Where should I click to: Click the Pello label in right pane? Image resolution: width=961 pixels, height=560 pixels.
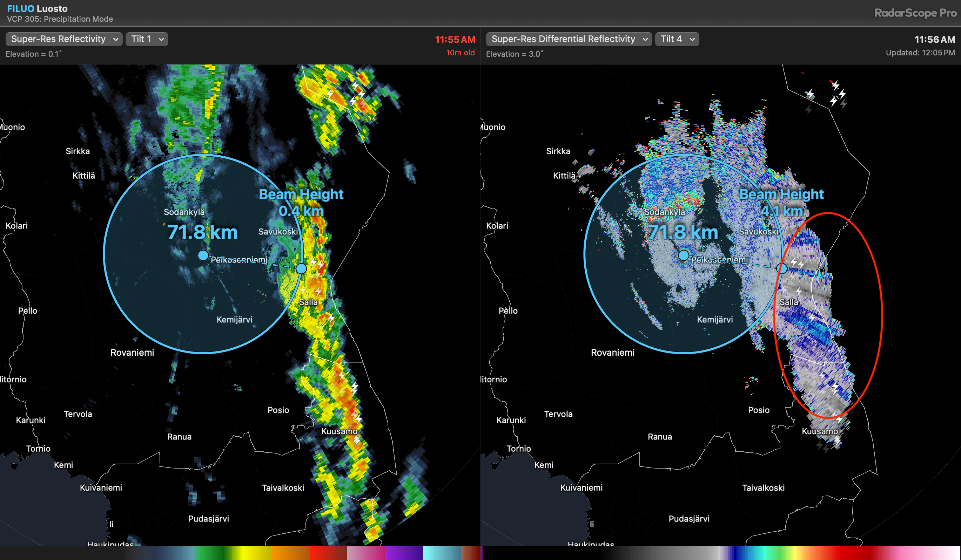pos(508,310)
